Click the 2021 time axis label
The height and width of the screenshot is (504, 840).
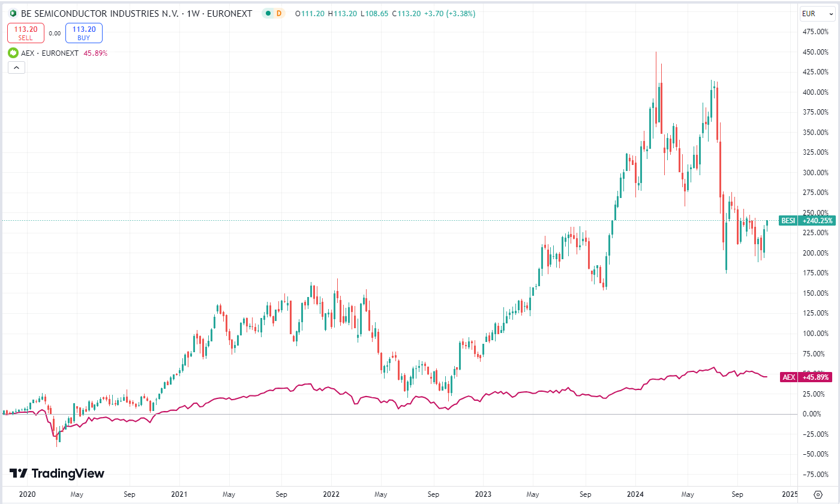point(180,494)
